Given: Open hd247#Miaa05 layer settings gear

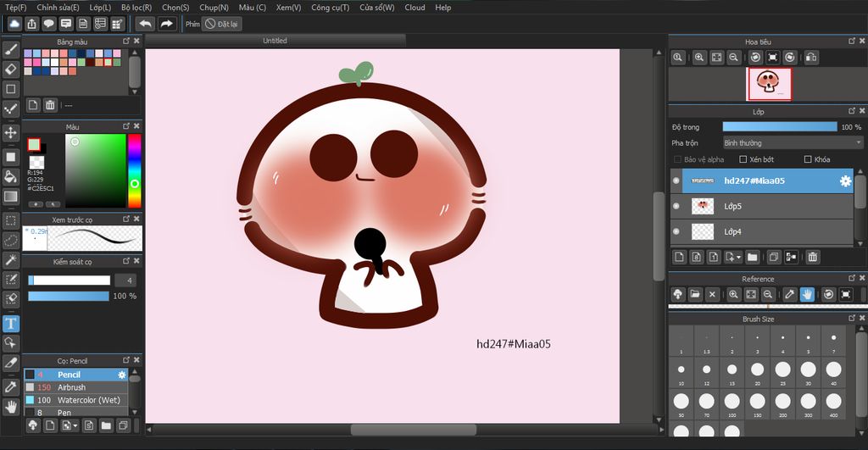Looking at the screenshot, I should (845, 181).
